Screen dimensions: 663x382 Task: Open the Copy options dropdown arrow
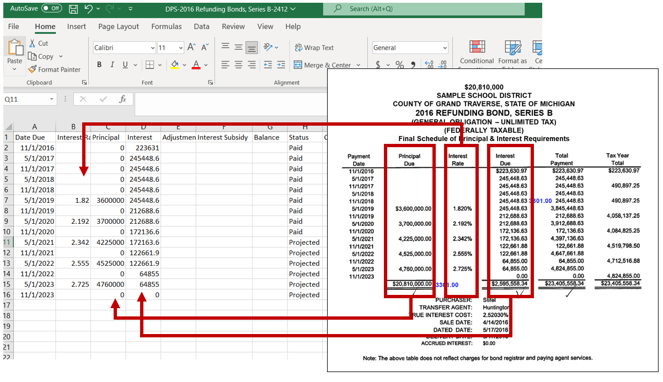click(x=61, y=56)
